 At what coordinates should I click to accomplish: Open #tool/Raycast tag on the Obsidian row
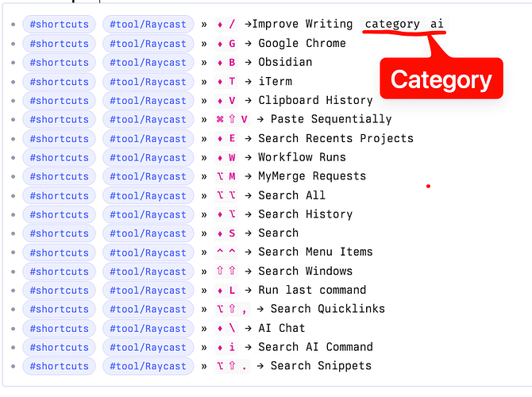click(x=148, y=63)
